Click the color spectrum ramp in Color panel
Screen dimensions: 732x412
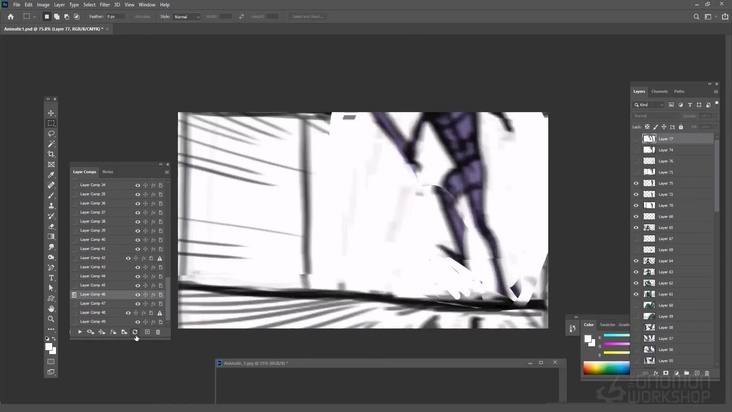tap(606, 367)
